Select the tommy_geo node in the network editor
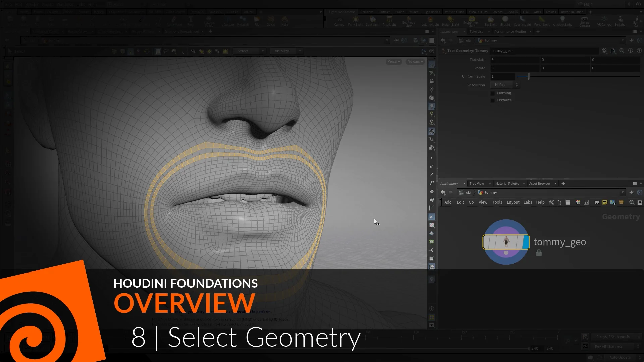The height and width of the screenshot is (362, 644). click(x=506, y=242)
